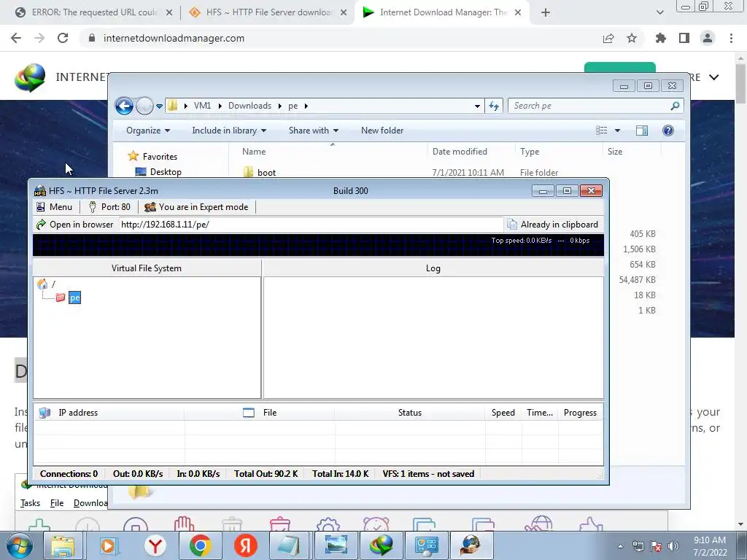
Task: Click 'Downloads' in the Explorer breadcrumb
Action: tap(249, 106)
